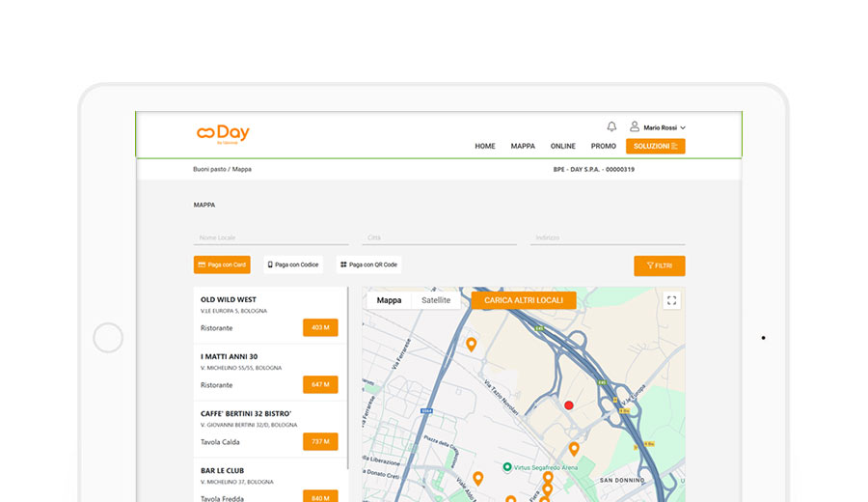This screenshot has width=868, height=502.
Task: Click the 840 M distance button
Action: tap(320, 496)
